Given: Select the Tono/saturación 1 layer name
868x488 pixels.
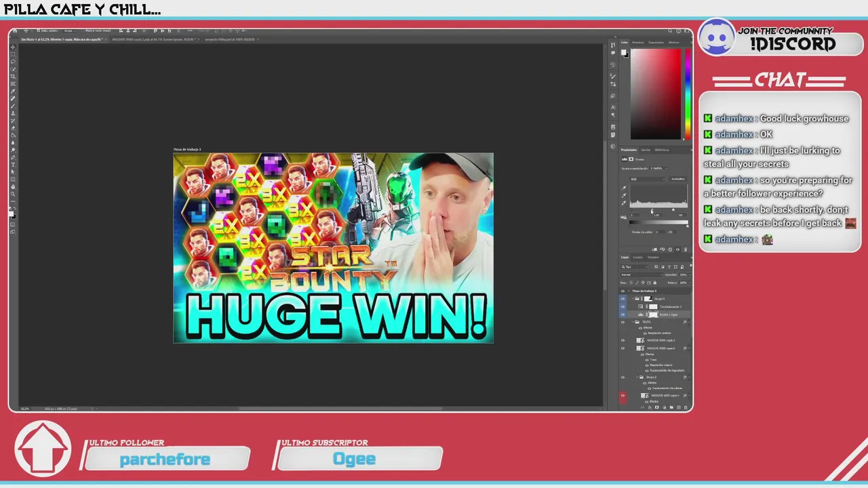Looking at the screenshot, I should (671, 306).
